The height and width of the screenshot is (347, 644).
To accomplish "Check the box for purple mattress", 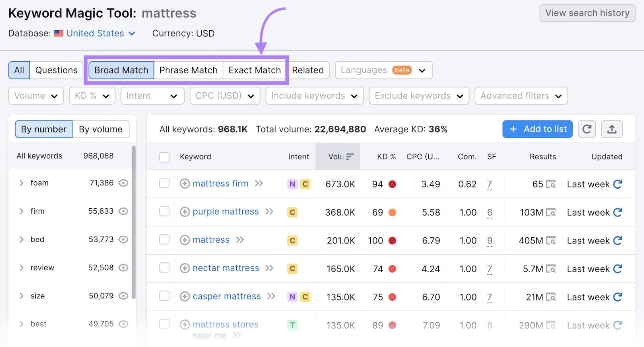I will click(x=164, y=212).
